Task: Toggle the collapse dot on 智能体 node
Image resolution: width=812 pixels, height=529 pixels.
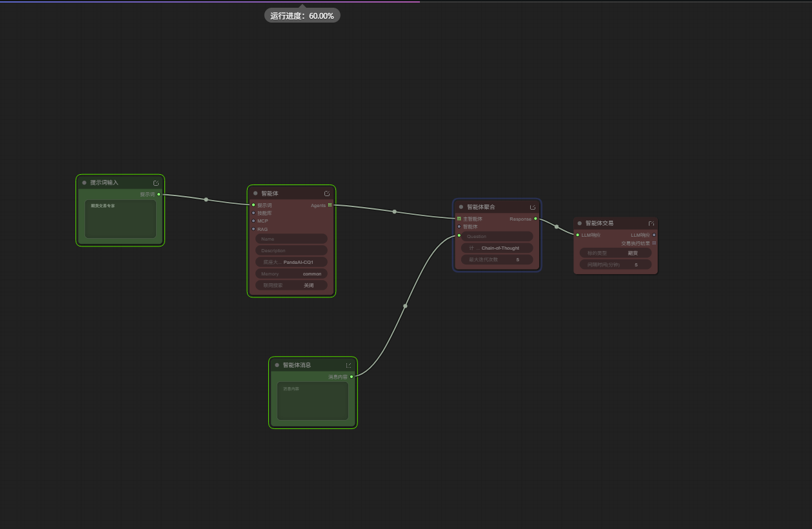Action: tap(255, 194)
